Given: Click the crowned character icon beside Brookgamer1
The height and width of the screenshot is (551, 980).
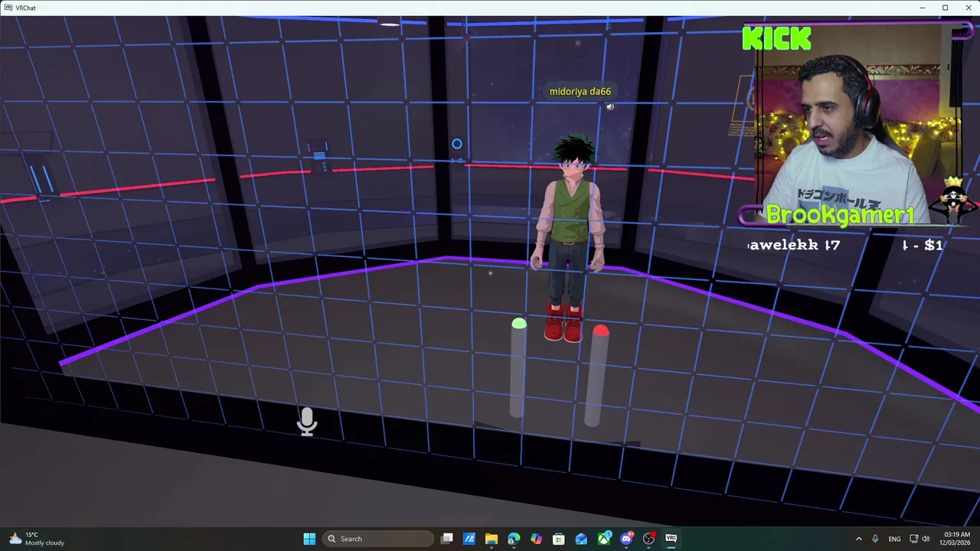Looking at the screenshot, I should 954,201.
